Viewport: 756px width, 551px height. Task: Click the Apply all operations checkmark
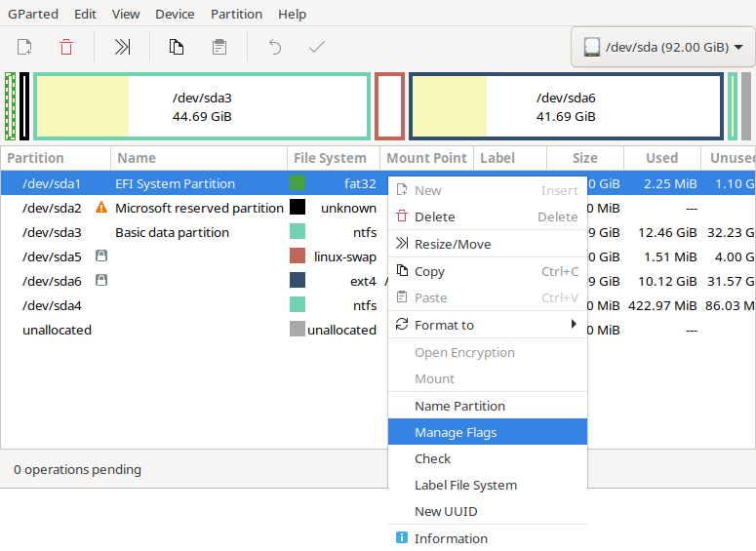pos(317,47)
